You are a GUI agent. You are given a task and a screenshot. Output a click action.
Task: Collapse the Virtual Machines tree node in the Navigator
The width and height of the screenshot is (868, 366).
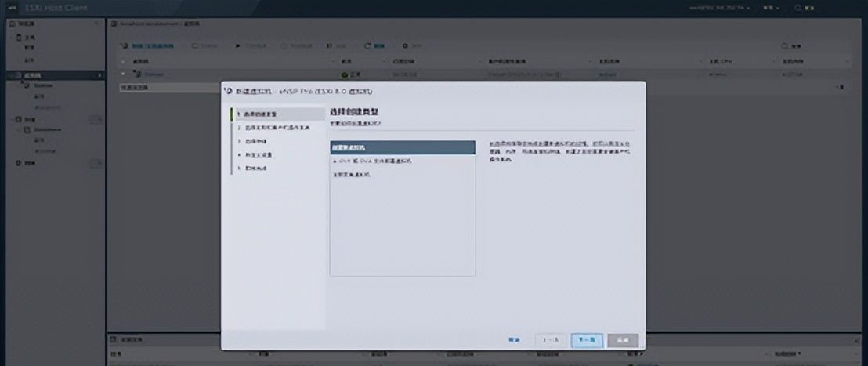point(10,74)
